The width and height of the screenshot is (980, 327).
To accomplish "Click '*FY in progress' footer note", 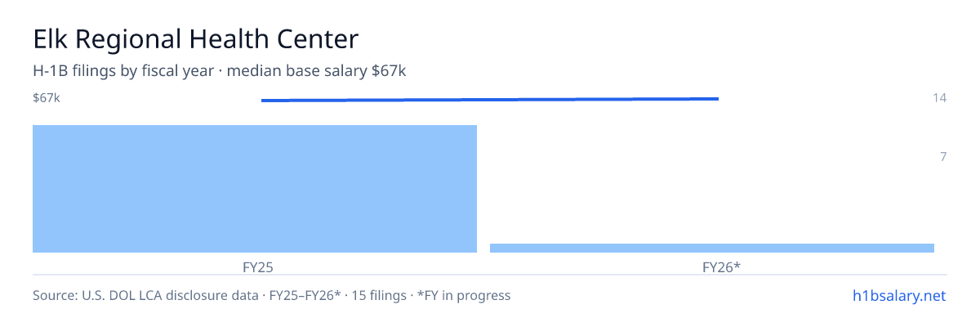I will [x=465, y=295].
